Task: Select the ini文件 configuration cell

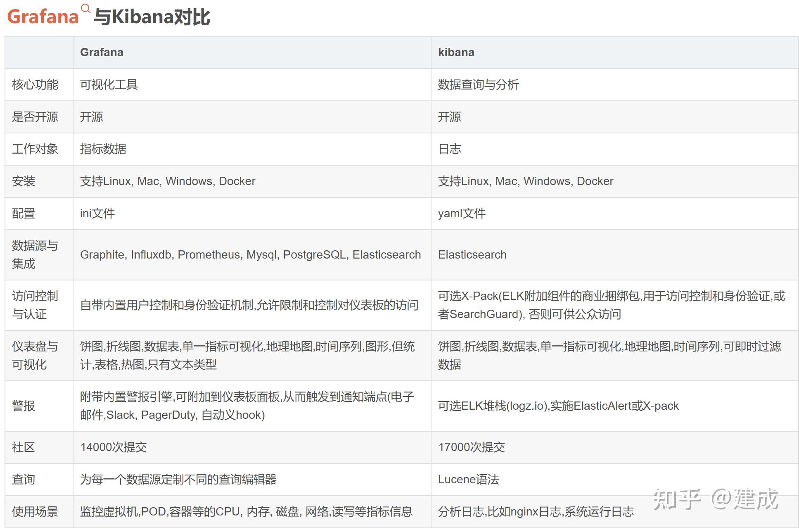Action: [97, 214]
